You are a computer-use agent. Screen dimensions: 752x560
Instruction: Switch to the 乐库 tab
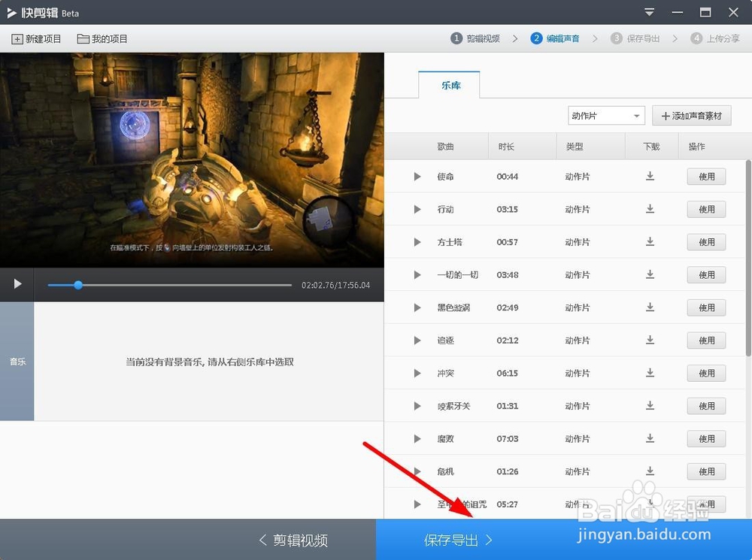(x=450, y=85)
